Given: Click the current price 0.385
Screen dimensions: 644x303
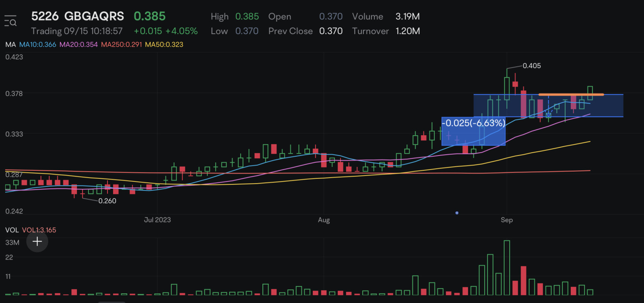Looking at the screenshot, I should 150,16.
